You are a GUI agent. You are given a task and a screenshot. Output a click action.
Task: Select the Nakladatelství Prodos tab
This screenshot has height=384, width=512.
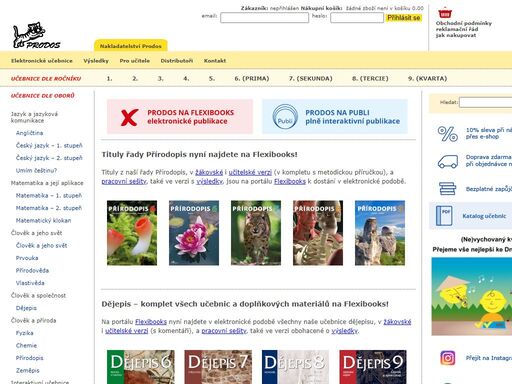[x=131, y=46]
